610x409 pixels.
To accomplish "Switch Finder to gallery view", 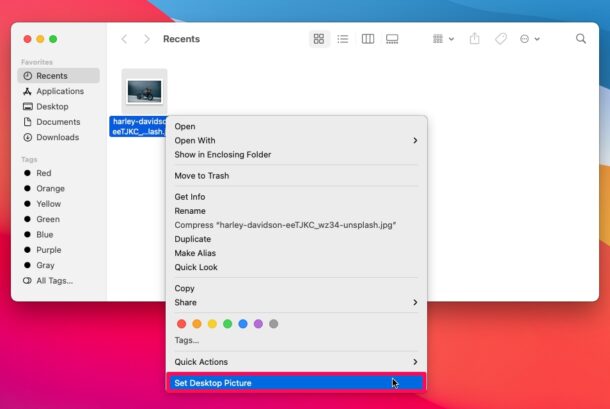I will point(392,39).
